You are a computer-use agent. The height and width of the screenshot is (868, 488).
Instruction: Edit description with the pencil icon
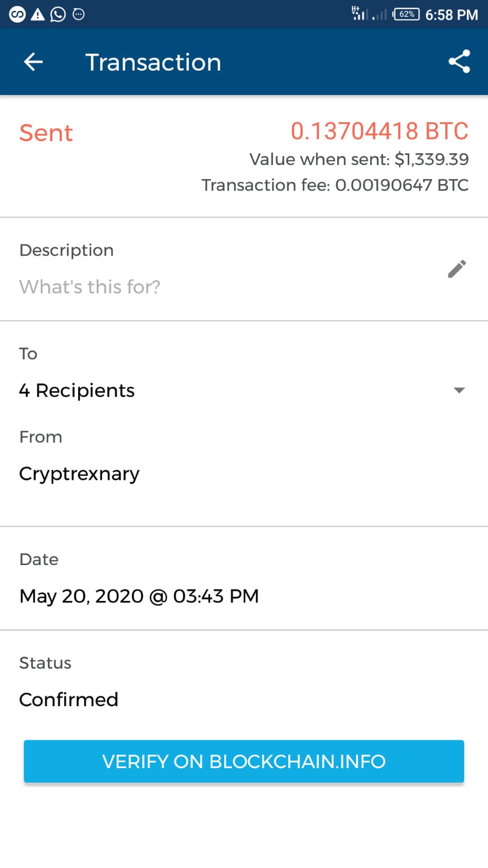[457, 269]
